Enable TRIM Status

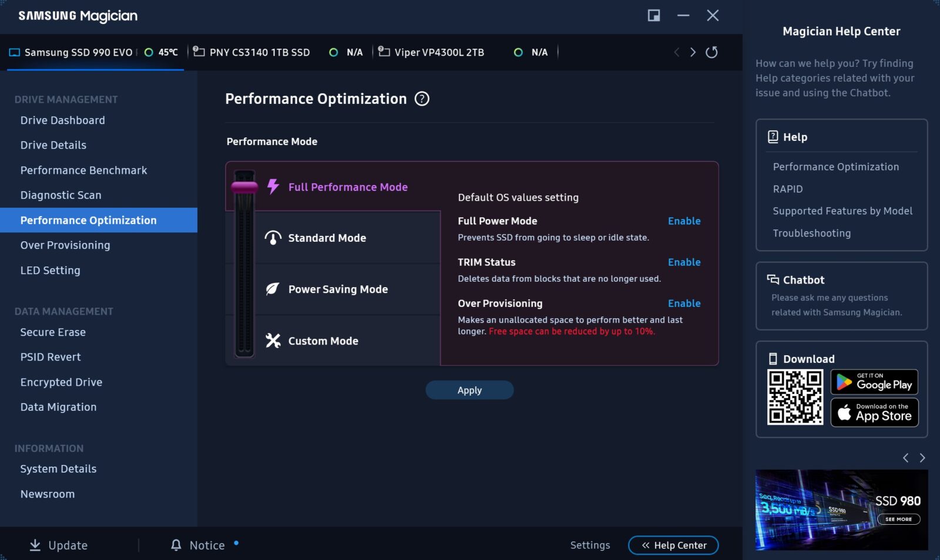(x=684, y=262)
